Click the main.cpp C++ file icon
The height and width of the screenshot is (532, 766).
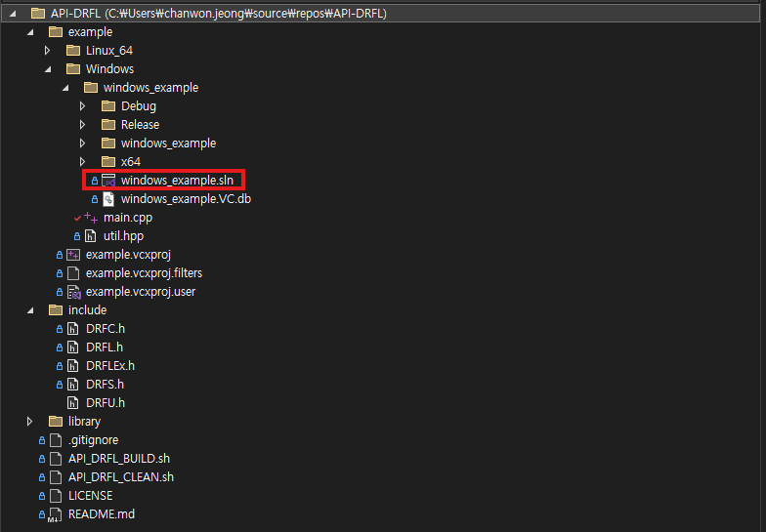[x=91, y=218]
